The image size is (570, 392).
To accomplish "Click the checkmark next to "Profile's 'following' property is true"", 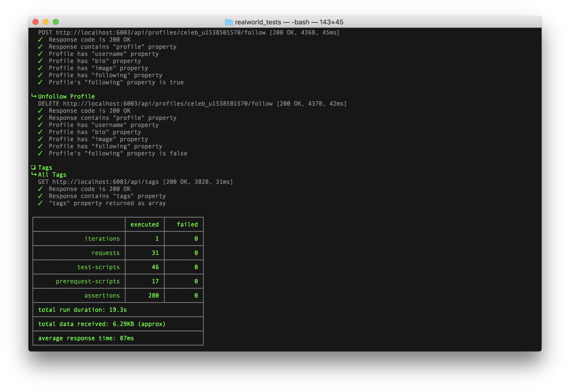I will [x=41, y=82].
